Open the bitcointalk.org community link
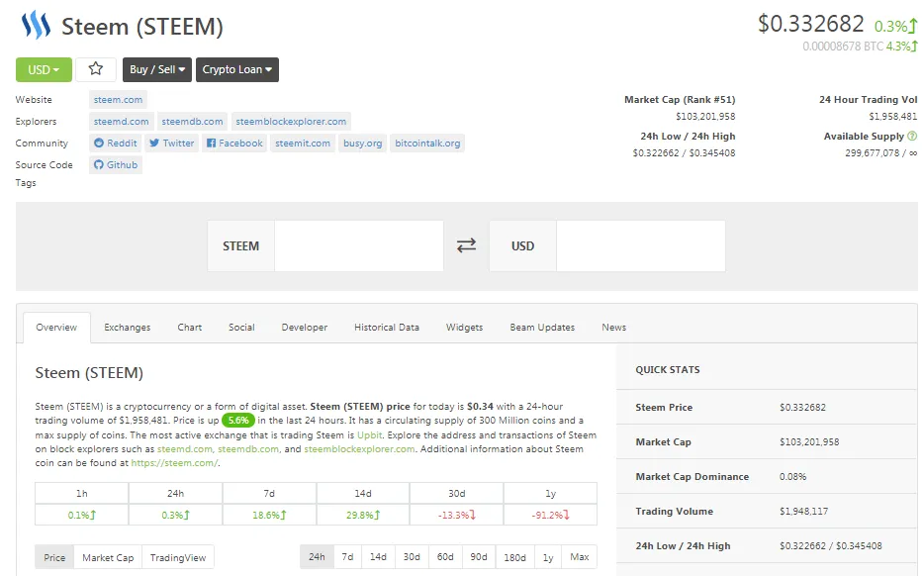This screenshot has width=924, height=576. (x=427, y=144)
